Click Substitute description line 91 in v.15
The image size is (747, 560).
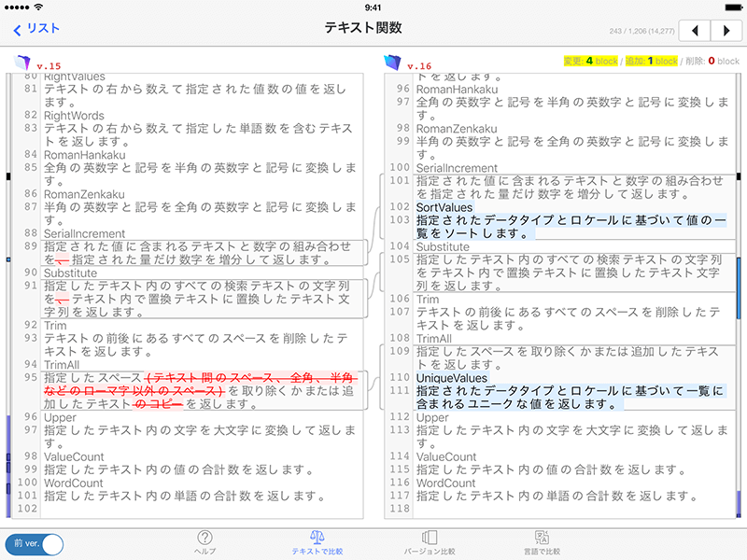coord(198,298)
